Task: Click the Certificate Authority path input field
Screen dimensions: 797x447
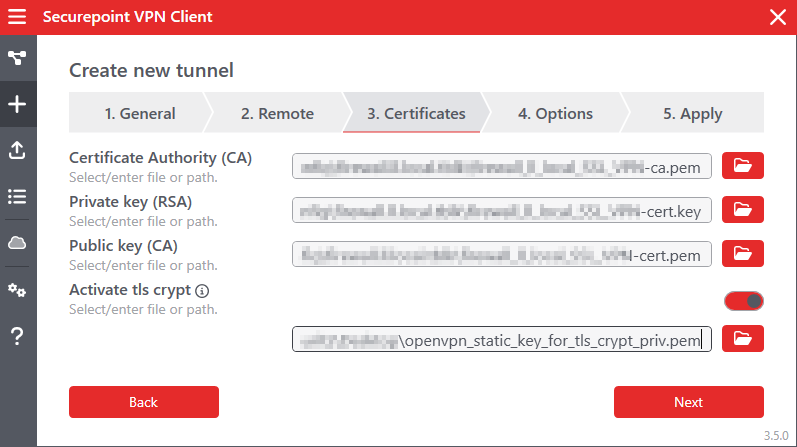Action: (502, 165)
